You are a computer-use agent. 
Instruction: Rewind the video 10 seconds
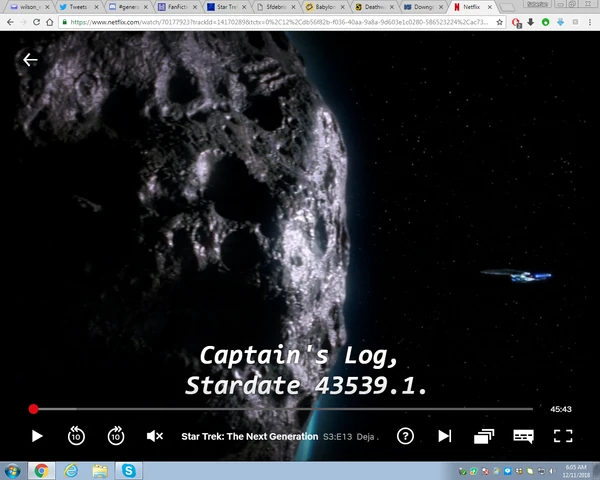coord(76,436)
